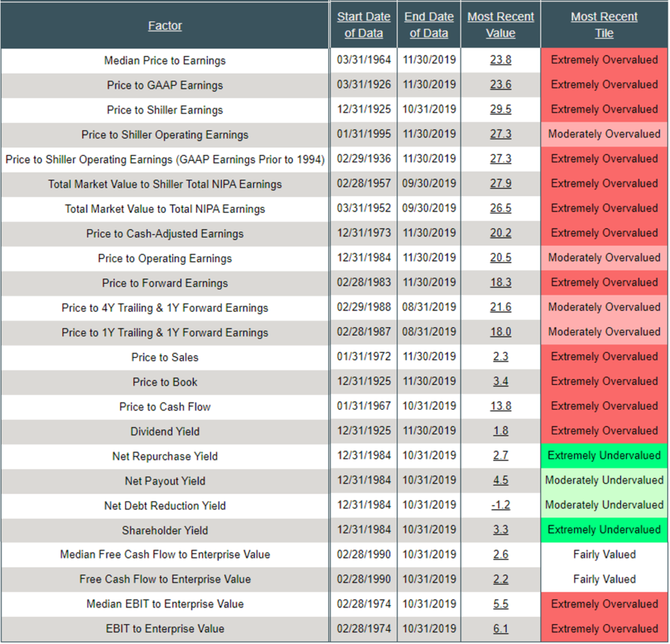Viewport: 670px width, 644px height.
Task: Click Moderately Overvalued tile for Price to Operating Earnings
Action: 604,258
